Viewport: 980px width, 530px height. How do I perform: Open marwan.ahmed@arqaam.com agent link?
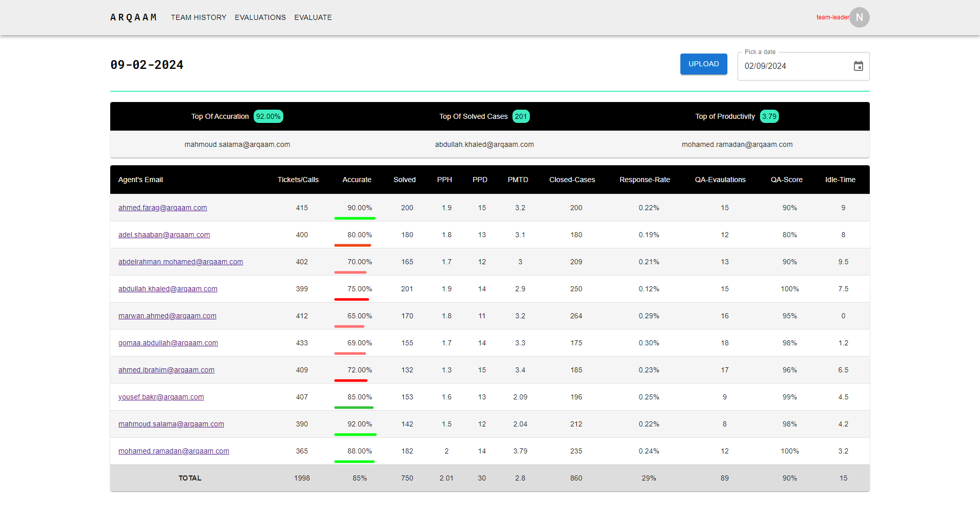coord(167,316)
